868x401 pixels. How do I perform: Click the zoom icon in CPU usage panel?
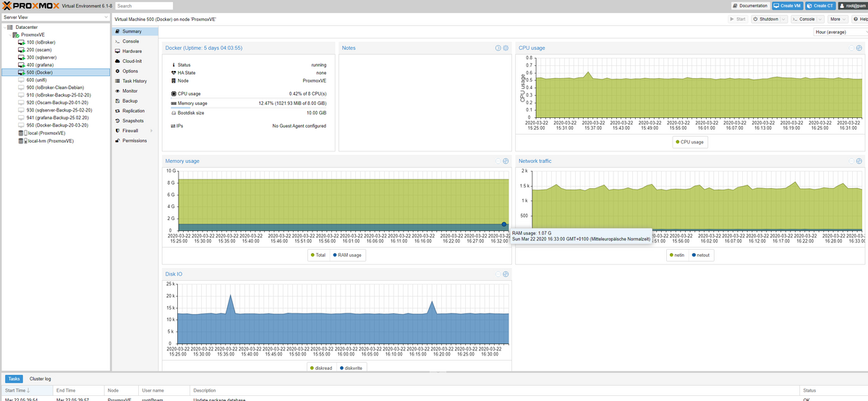pyautogui.click(x=859, y=48)
